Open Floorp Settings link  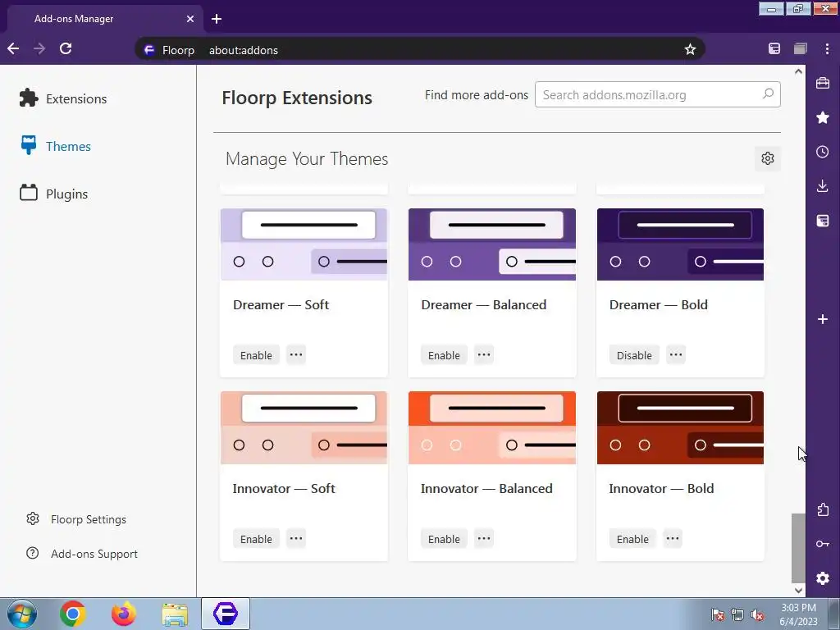76,519
